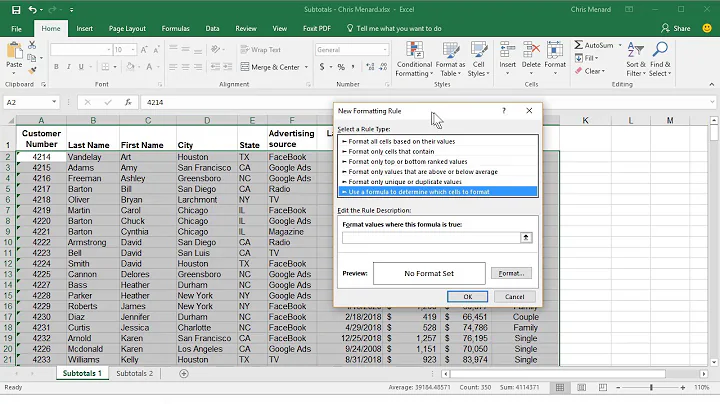Click the Cut scissors icon
The width and height of the screenshot is (720, 404).
pos(32,45)
